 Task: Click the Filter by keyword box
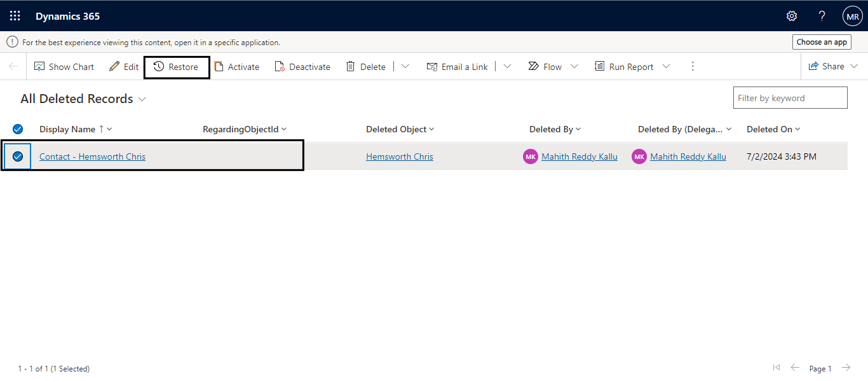point(790,98)
